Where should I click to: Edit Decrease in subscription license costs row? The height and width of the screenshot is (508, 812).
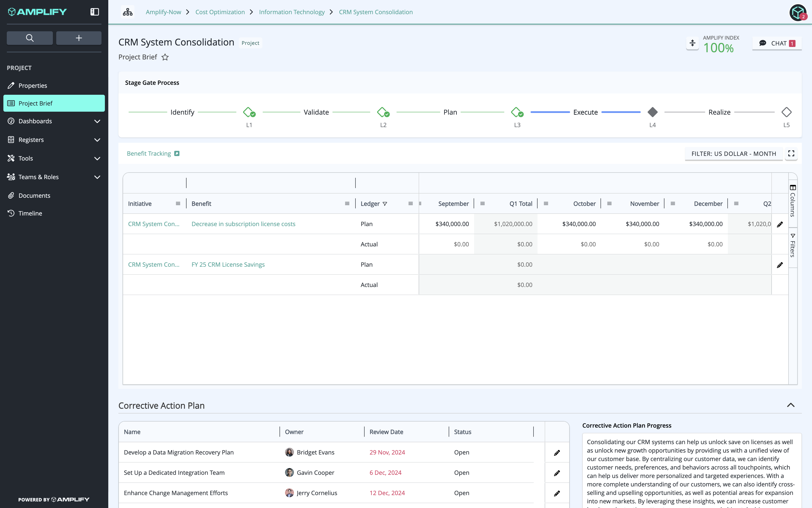point(780,224)
